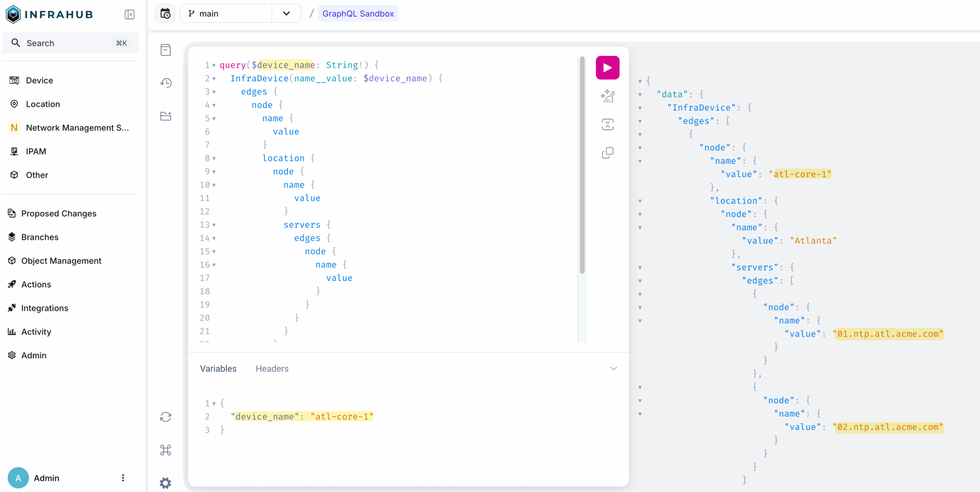Switch to the Variables tab
This screenshot has height=492, width=980.
(x=218, y=369)
